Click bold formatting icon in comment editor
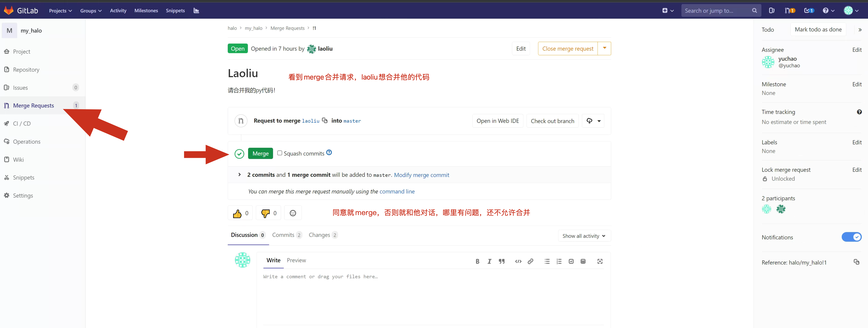 click(x=477, y=261)
